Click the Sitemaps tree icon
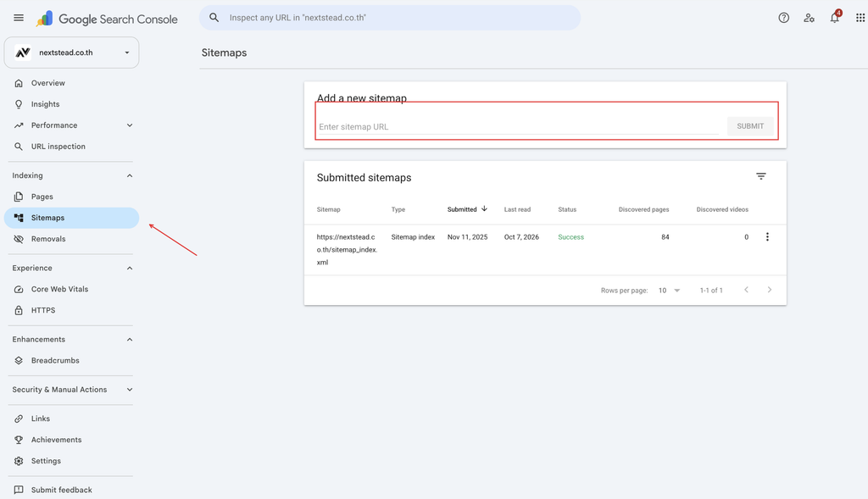Image resolution: width=868 pixels, height=499 pixels. point(19,218)
